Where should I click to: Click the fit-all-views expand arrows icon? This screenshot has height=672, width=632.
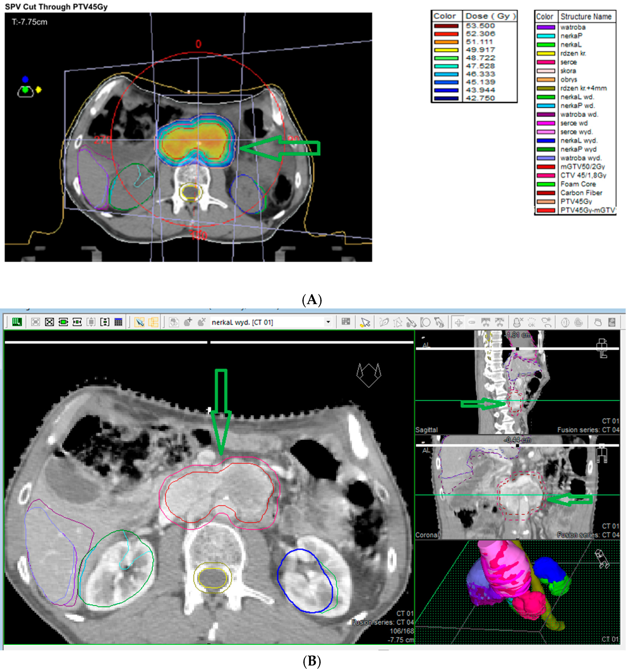(x=49, y=322)
